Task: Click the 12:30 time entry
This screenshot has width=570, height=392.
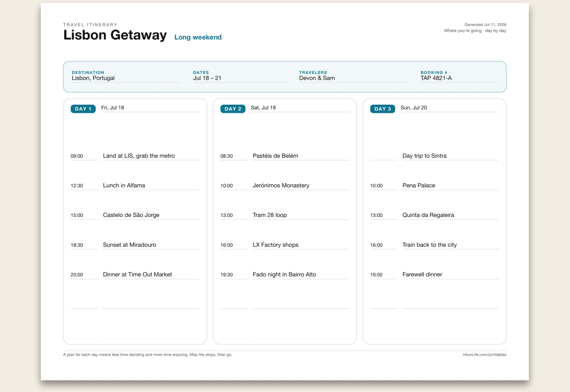Action: (x=77, y=186)
